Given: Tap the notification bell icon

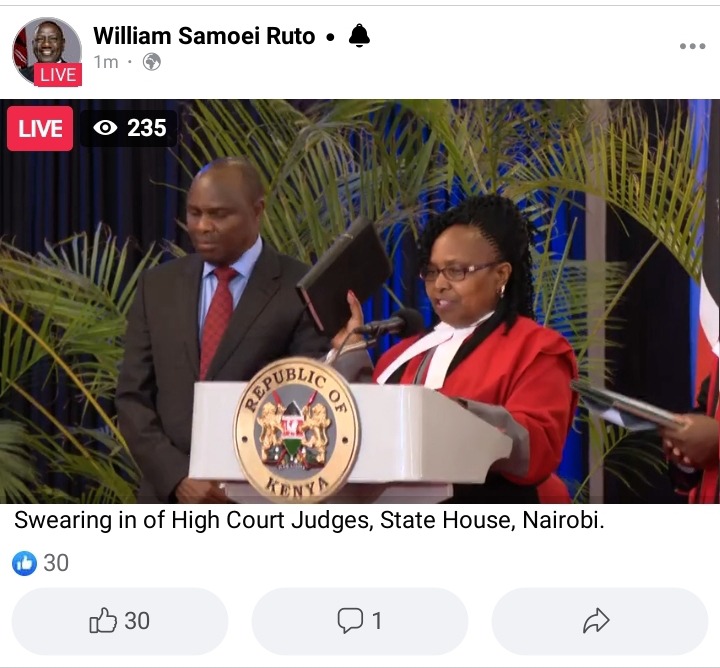Looking at the screenshot, I should 359,35.
